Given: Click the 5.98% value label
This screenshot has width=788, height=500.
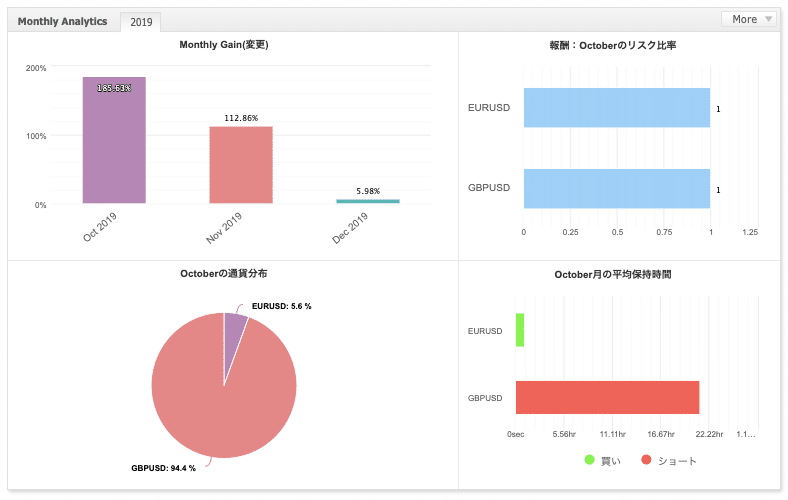Looking at the screenshot, I should [368, 191].
